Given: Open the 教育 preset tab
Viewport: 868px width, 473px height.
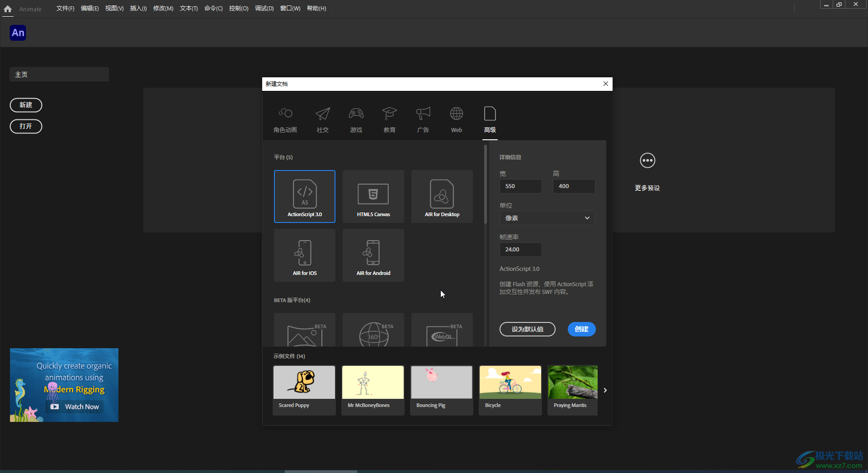Looking at the screenshot, I should [x=389, y=120].
